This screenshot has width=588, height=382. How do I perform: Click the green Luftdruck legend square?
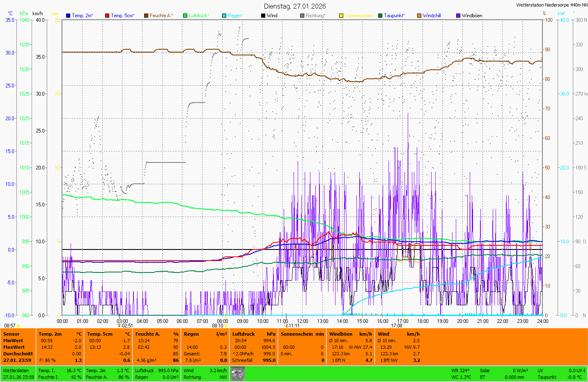pos(185,16)
